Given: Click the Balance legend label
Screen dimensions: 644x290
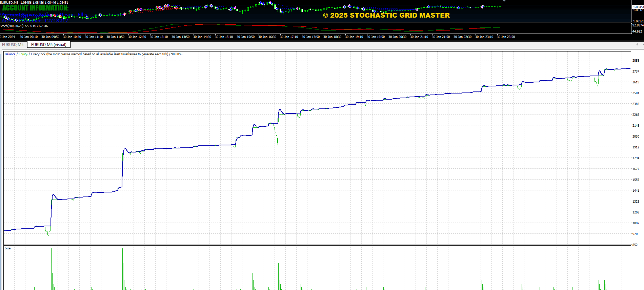Looking at the screenshot, I should pos(10,54).
